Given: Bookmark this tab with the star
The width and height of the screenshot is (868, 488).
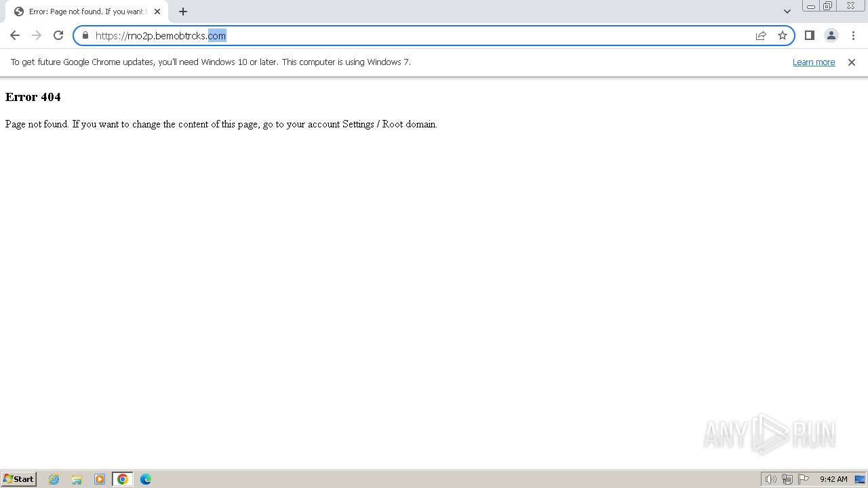Looking at the screenshot, I should (x=783, y=35).
